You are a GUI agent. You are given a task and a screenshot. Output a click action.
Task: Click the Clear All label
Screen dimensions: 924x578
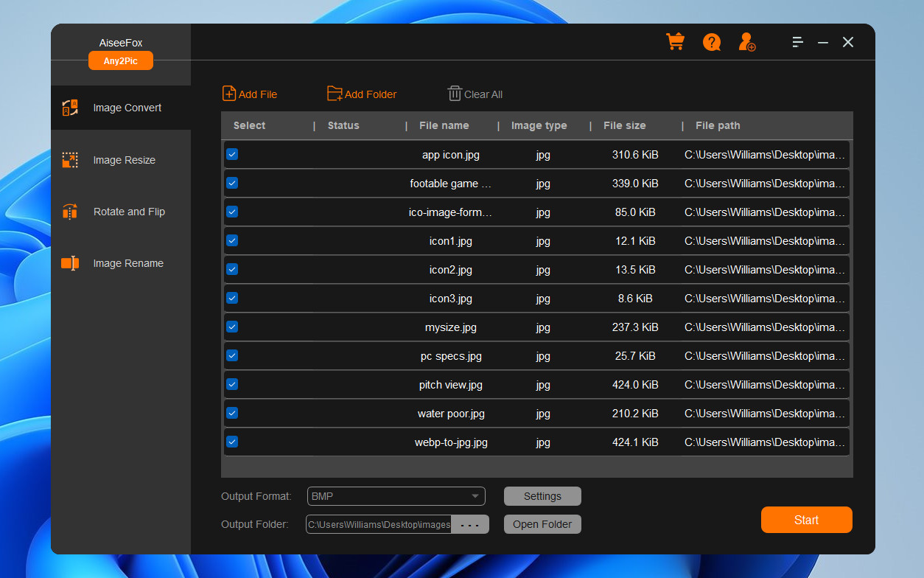click(483, 94)
